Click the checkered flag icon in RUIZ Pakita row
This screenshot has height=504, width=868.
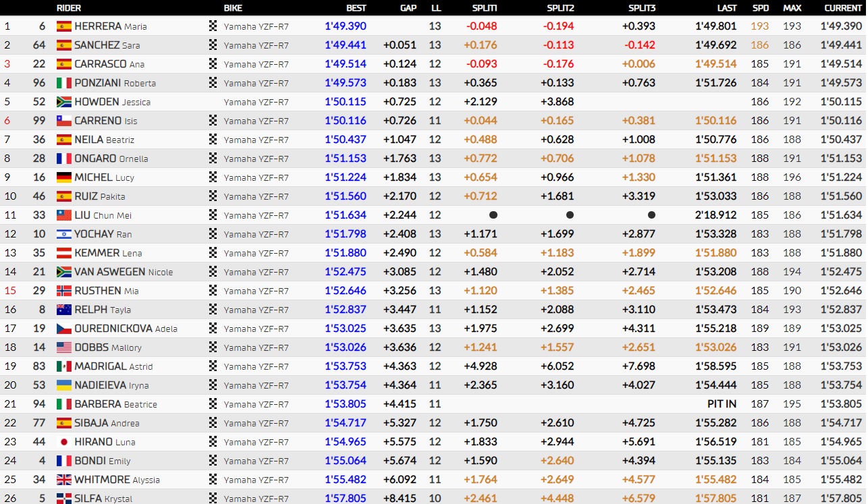coord(213,196)
